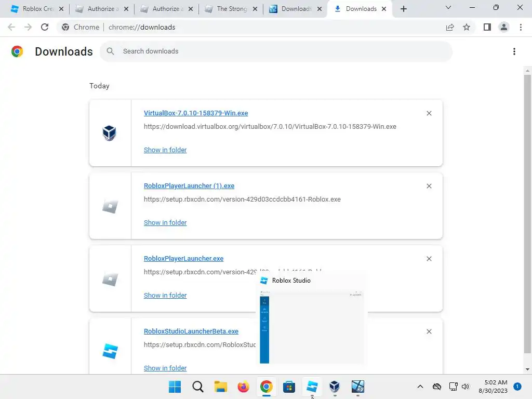Screen dimensions: 532x399
Task: Open network status tray icon
Action: coord(453,387)
